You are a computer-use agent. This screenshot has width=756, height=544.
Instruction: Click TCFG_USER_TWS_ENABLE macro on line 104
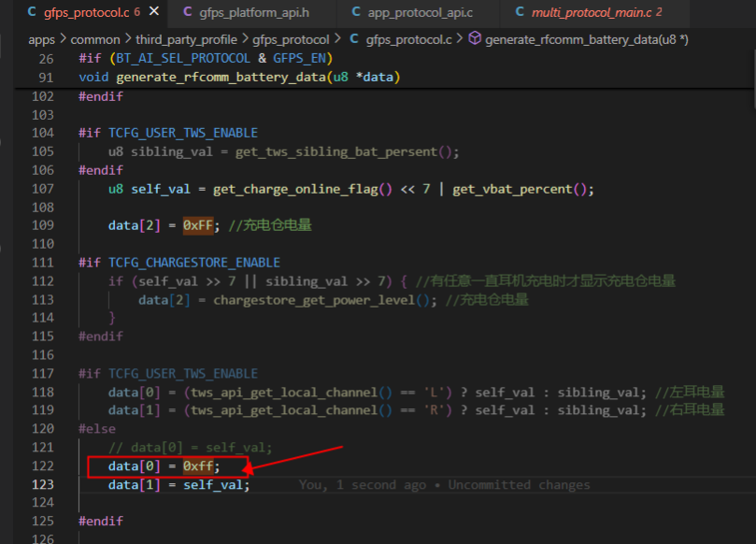point(183,133)
